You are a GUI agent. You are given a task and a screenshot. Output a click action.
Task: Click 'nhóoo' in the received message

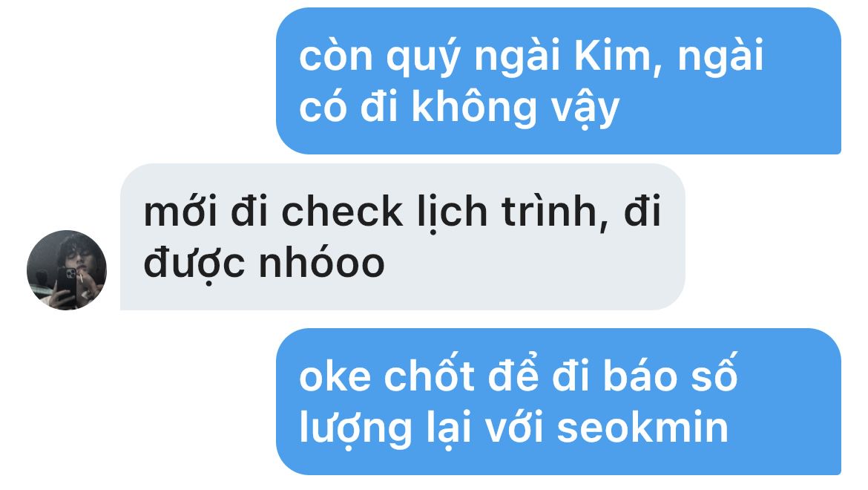[x=322, y=262]
